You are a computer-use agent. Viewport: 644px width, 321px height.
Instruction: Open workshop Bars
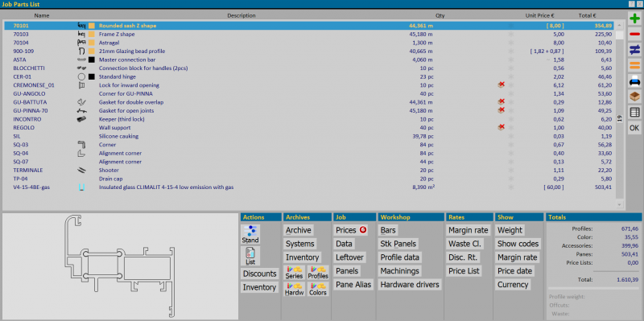(x=388, y=230)
